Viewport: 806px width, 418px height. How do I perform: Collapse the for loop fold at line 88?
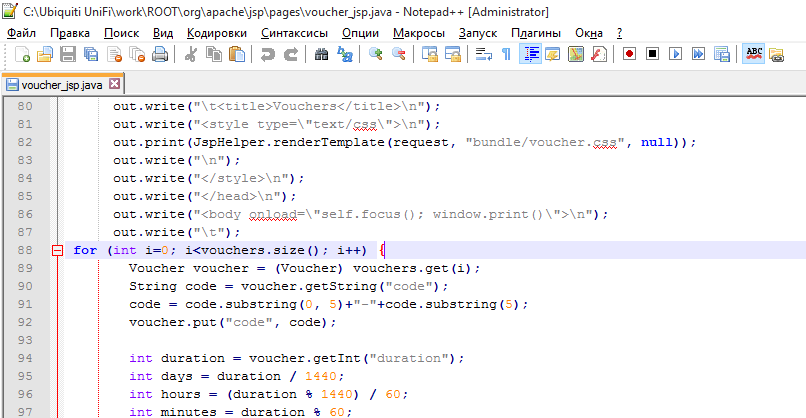[x=56, y=250]
